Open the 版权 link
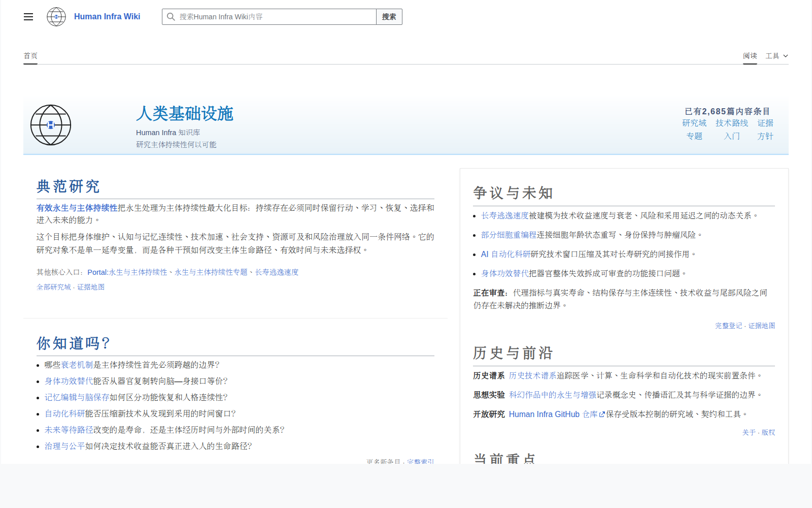The height and width of the screenshot is (508, 812). point(768,432)
